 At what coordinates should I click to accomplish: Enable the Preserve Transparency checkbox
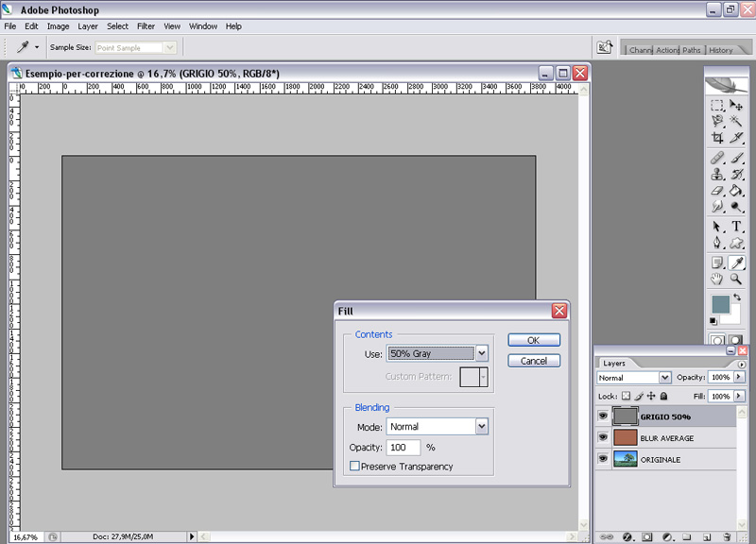pyautogui.click(x=354, y=467)
